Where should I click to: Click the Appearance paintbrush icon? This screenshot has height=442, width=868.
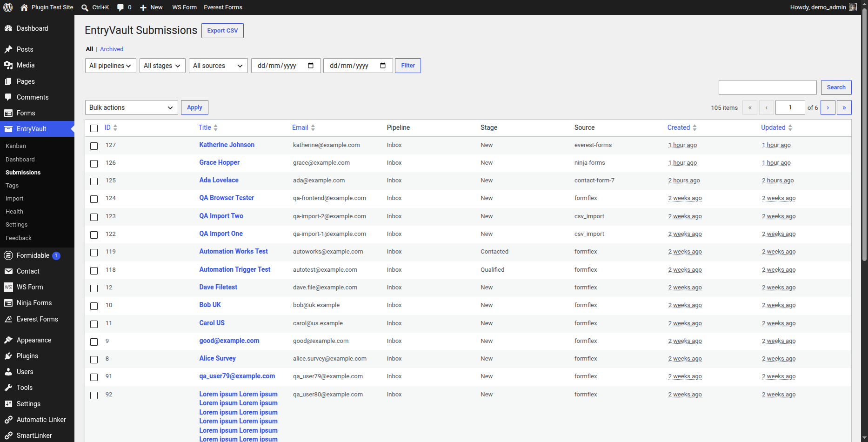click(8, 340)
